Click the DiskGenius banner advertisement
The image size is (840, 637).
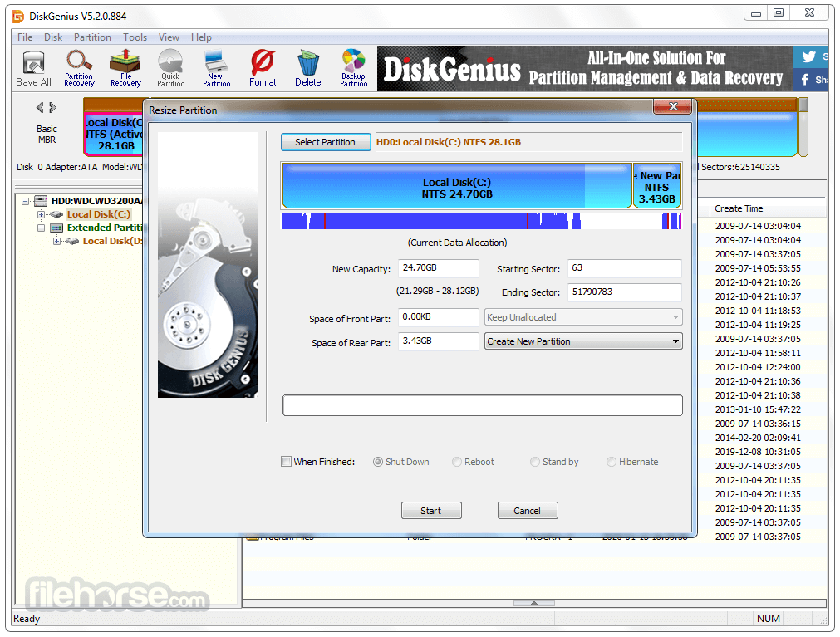tap(584, 68)
